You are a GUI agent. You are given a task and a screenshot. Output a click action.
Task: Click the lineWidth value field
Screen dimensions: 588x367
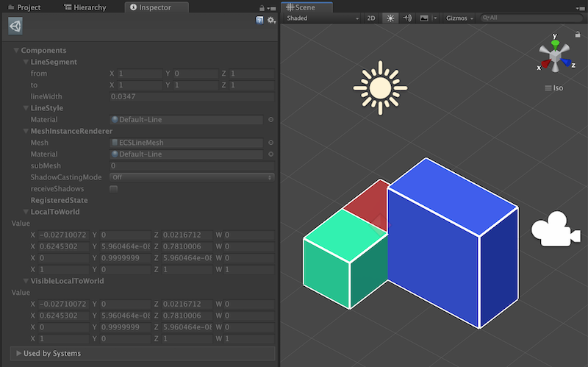[192, 96]
